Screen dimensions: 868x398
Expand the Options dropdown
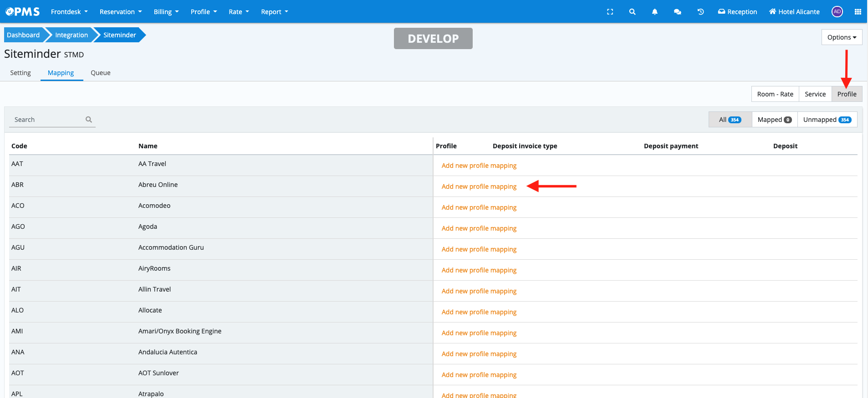pos(842,37)
